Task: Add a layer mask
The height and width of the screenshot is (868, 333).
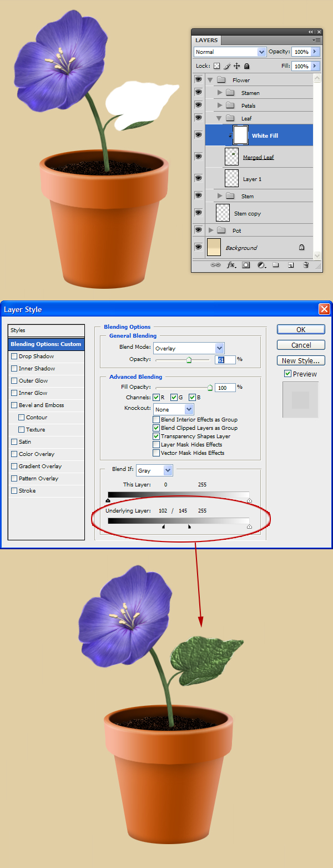Action: (246, 265)
